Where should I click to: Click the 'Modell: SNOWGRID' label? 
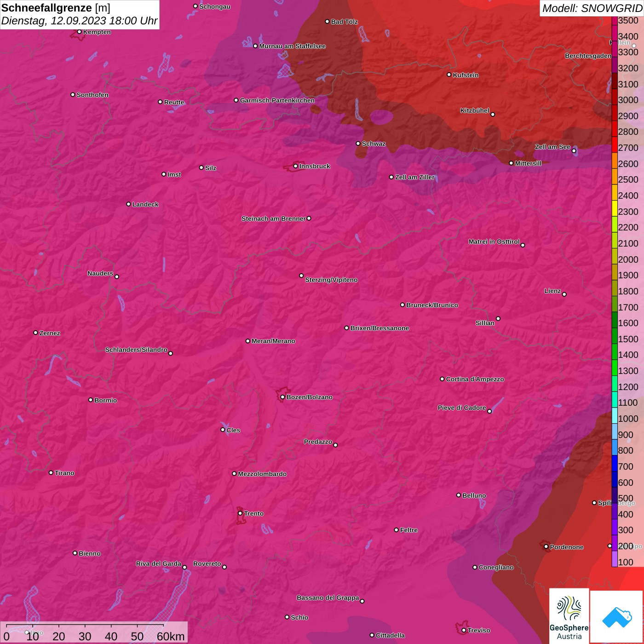[x=592, y=8]
